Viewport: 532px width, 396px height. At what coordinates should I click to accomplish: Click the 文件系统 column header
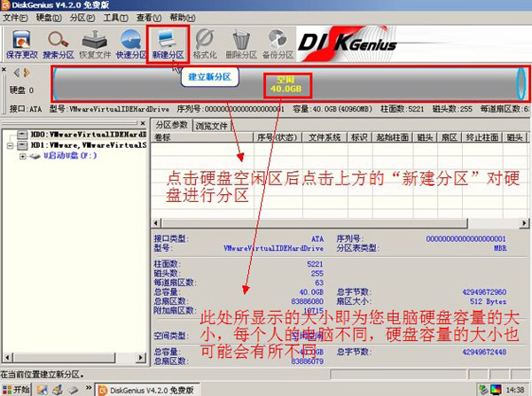coord(324,137)
